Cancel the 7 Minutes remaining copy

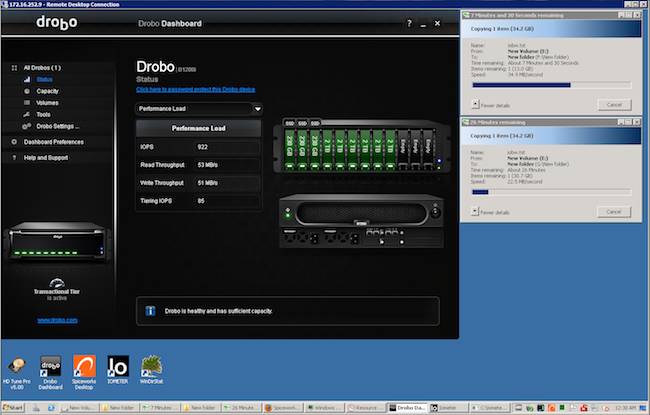pyautogui.click(x=614, y=104)
